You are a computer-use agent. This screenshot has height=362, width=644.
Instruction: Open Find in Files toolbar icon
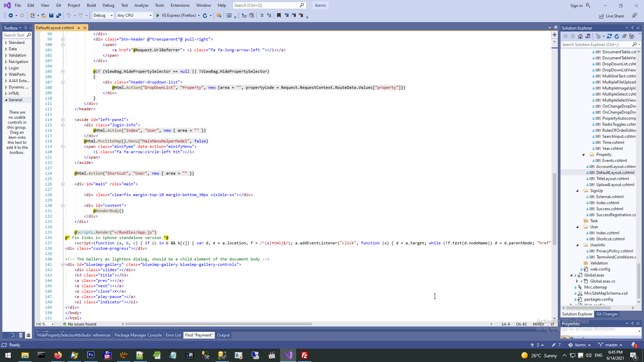(219, 15)
